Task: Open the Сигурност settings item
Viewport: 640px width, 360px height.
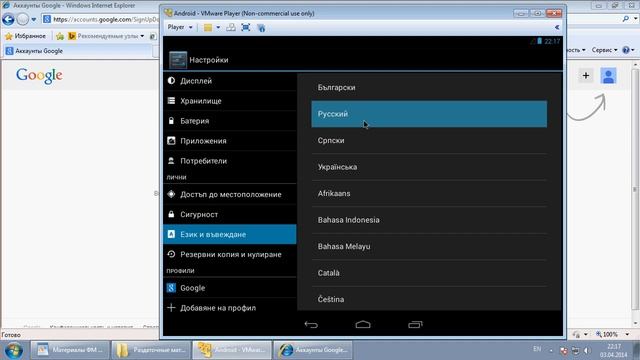Action: 230,214
